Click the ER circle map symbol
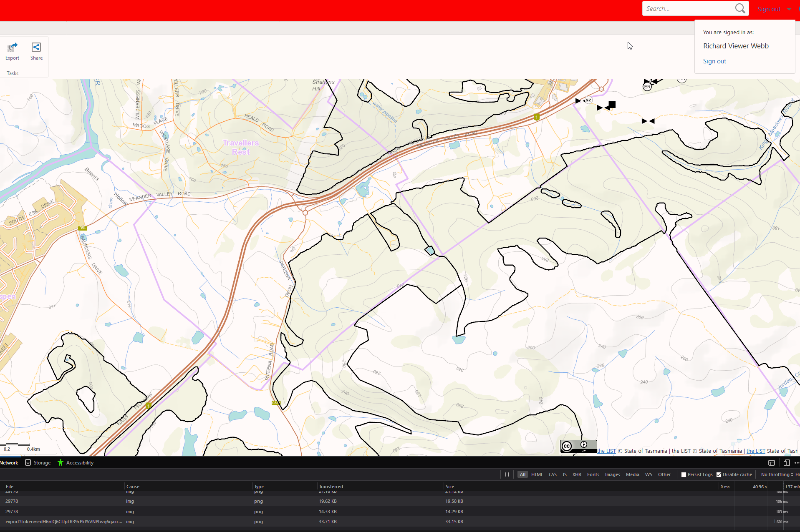Screen dimensions: 800x532 pyautogui.click(x=647, y=87)
